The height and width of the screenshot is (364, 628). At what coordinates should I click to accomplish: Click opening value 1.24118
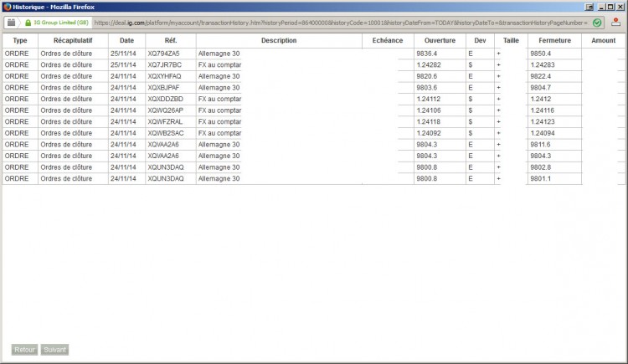pyautogui.click(x=428, y=121)
